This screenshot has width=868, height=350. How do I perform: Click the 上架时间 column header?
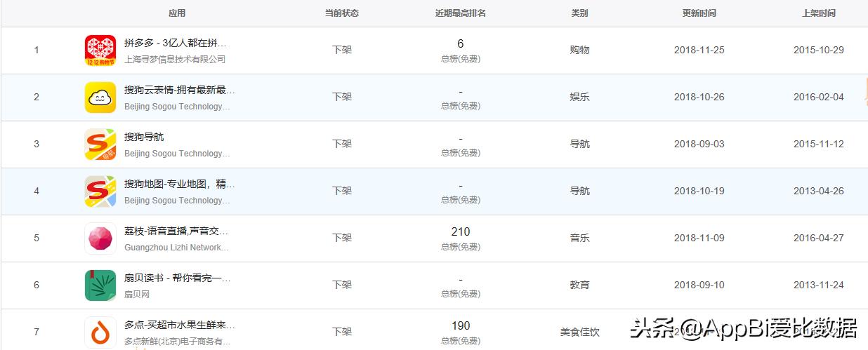pos(819,13)
